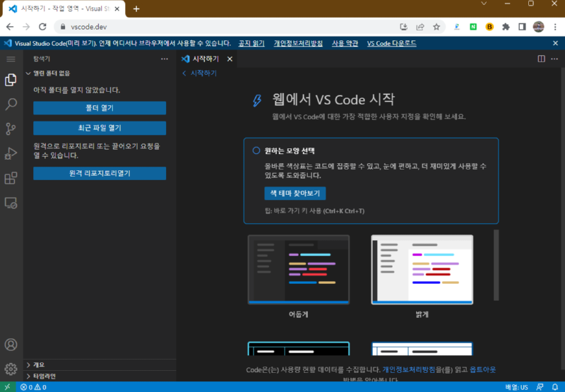Click the notification bell in status bar
565x392 pixels.
pos(554,387)
